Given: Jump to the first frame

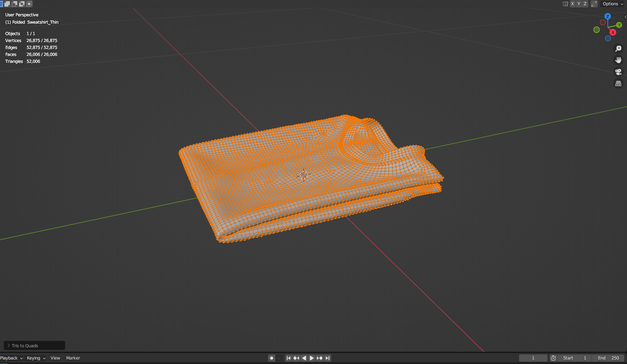Looking at the screenshot, I should point(289,358).
